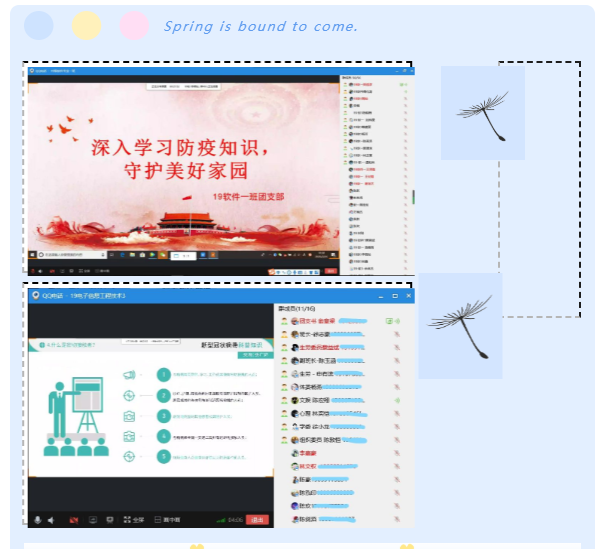Click the blue circle decoration at top
This screenshot has height=549, width=602.
pyautogui.click(x=38, y=26)
